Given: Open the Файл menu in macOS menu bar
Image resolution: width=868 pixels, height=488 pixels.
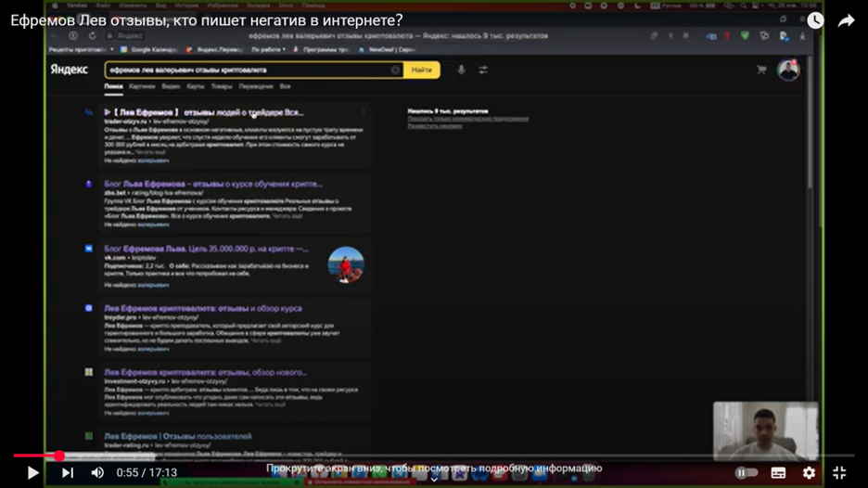Looking at the screenshot, I should click(x=103, y=6).
